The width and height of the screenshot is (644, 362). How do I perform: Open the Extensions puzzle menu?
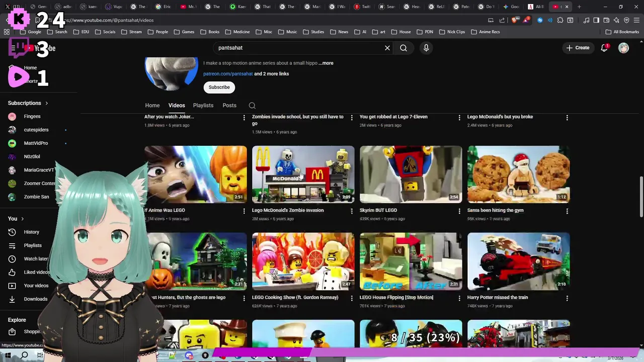[x=560, y=20]
